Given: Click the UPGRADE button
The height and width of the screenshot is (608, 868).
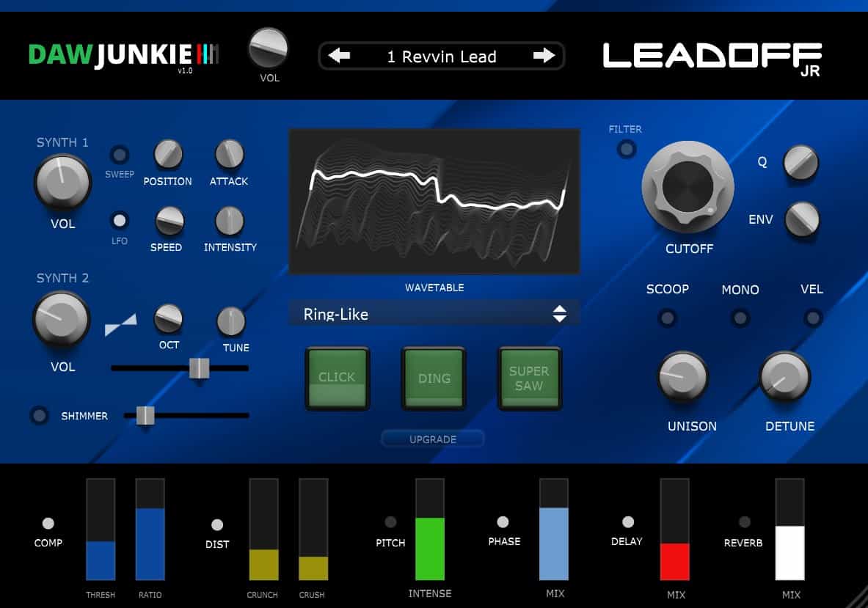Looking at the screenshot, I should point(433,439).
